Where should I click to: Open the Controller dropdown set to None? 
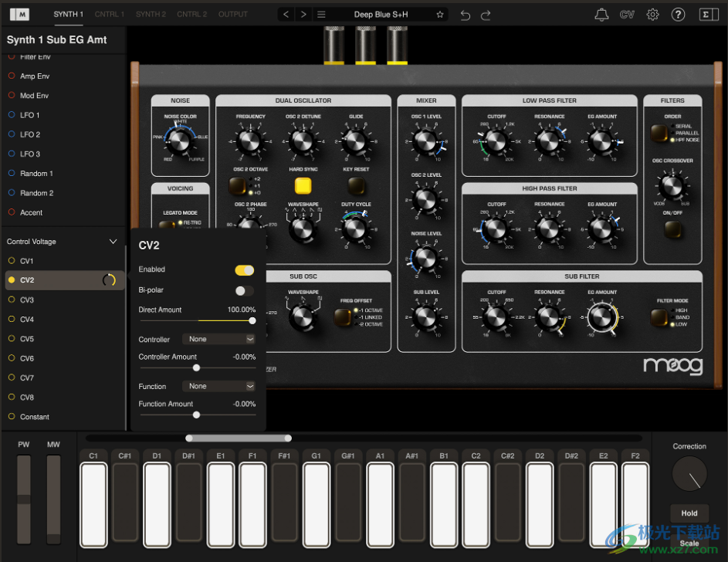click(x=218, y=339)
